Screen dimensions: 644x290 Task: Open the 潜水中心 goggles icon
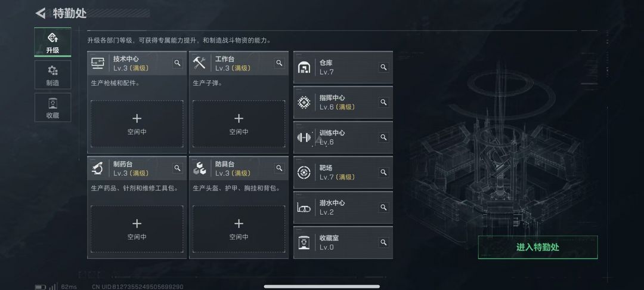(304, 208)
